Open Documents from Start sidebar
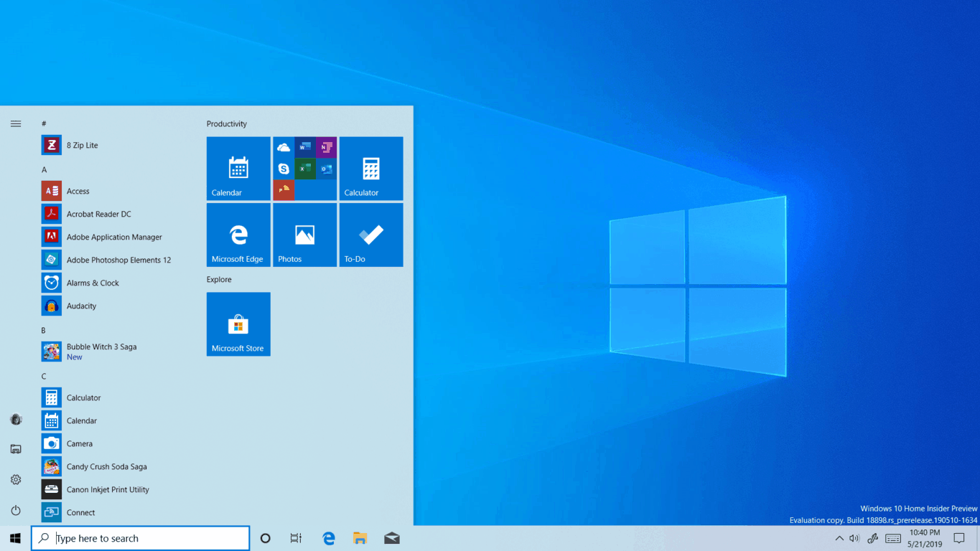 (16, 449)
